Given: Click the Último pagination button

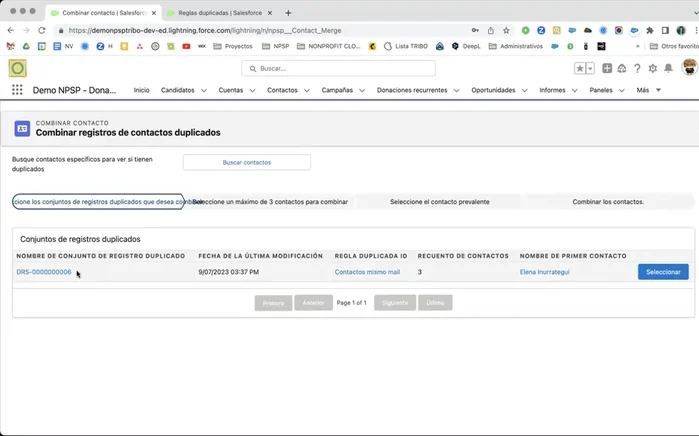Looking at the screenshot, I should (435, 303).
